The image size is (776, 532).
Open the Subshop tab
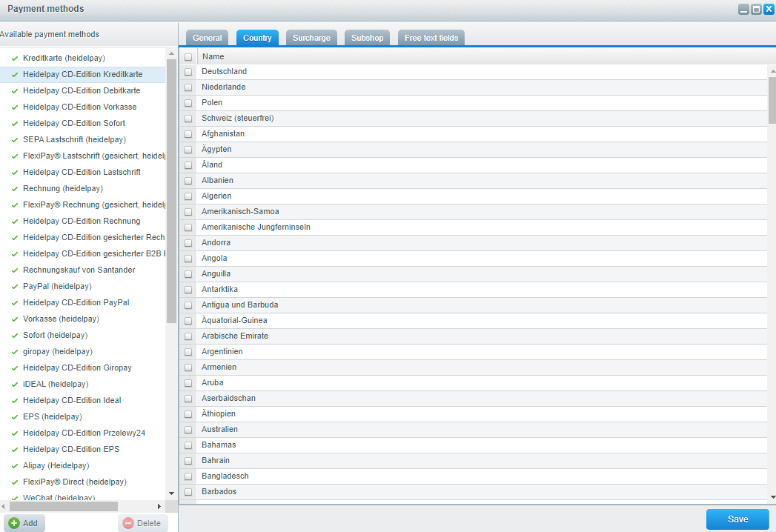click(367, 38)
